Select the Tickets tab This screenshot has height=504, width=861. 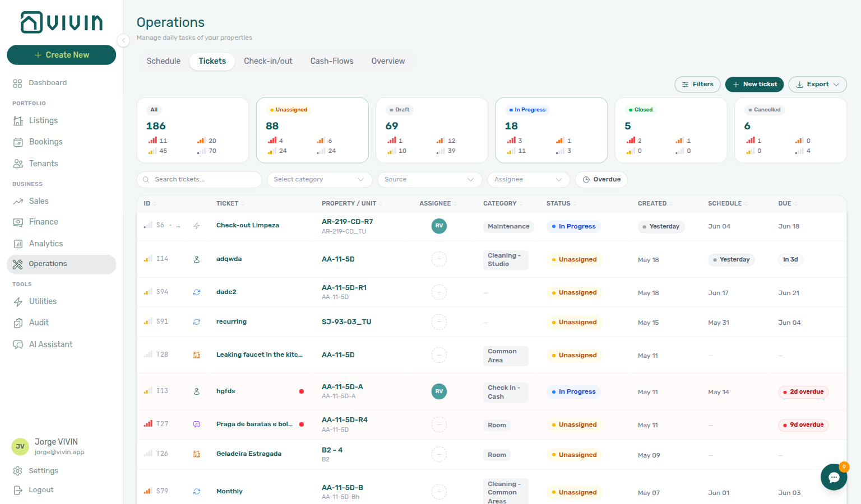click(212, 61)
